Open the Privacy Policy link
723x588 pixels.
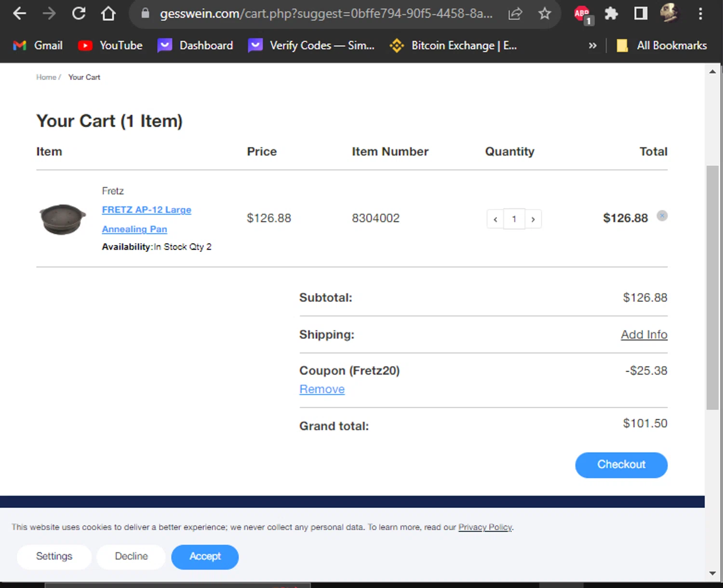coord(485,527)
